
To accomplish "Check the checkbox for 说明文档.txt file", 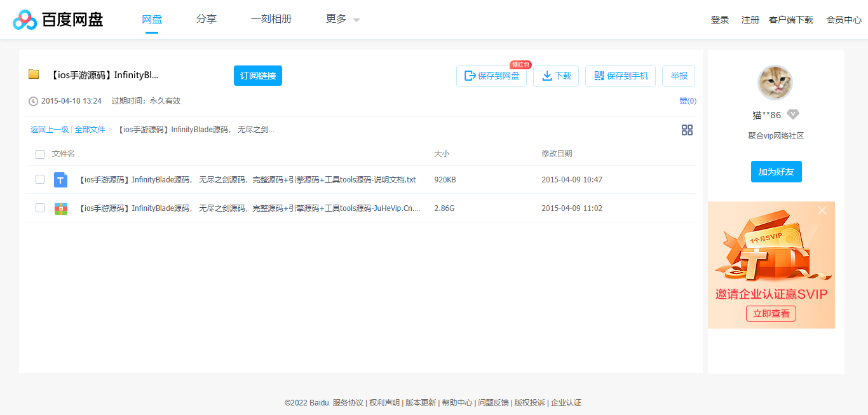I will (x=40, y=180).
